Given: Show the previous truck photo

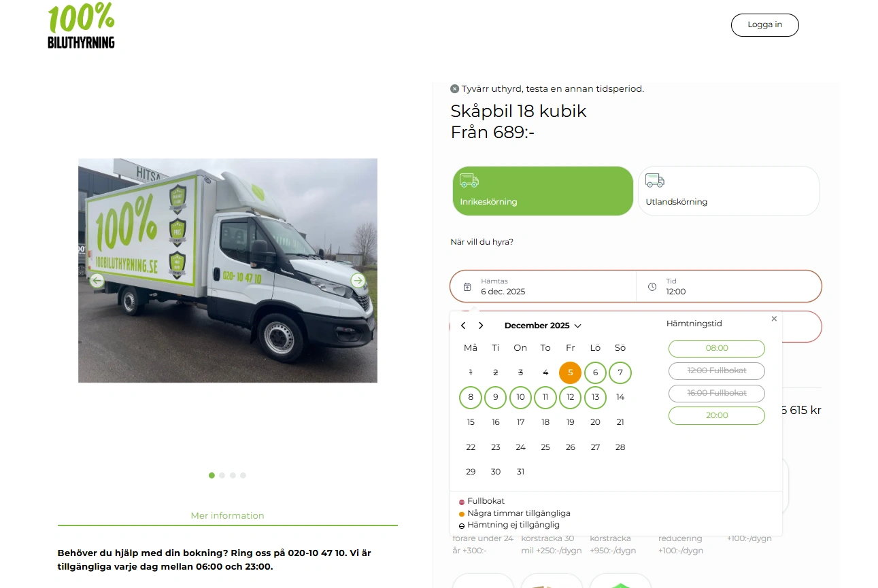Looking at the screenshot, I should pos(97,280).
